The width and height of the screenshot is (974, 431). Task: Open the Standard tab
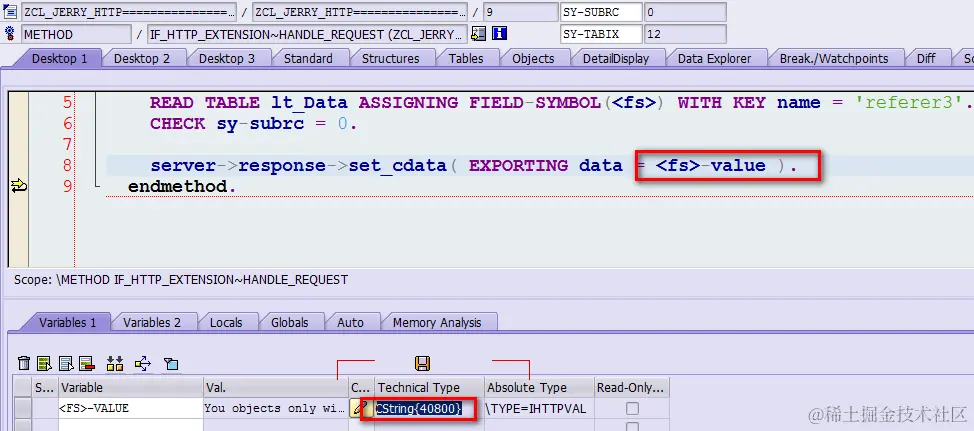(308, 58)
